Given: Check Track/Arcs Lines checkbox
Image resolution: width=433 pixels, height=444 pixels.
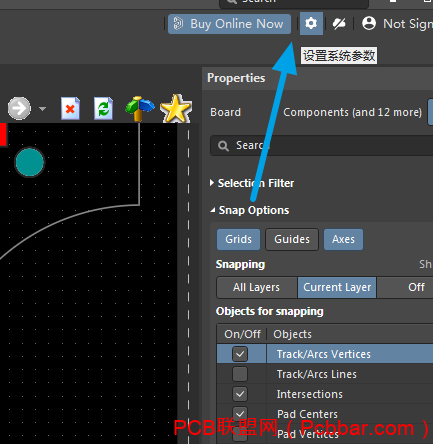Looking at the screenshot, I should coord(240,374).
